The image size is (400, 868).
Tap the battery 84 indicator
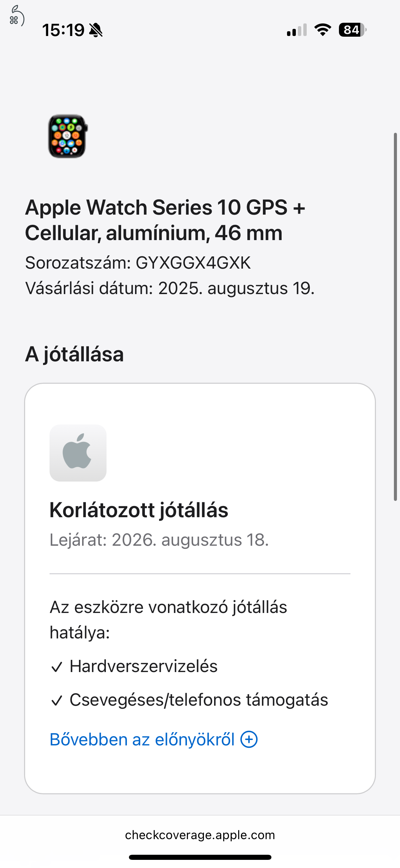[x=353, y=30]
